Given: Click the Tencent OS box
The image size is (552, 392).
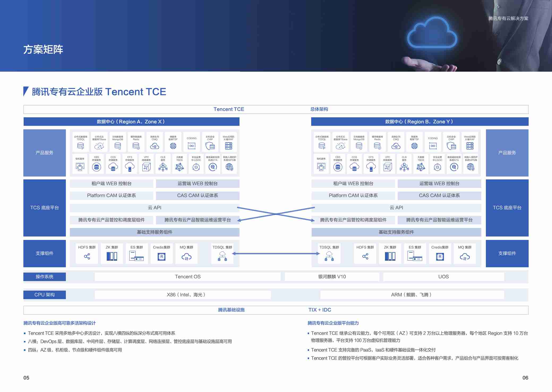Looking at the screenshot, I should click(188, 277).
